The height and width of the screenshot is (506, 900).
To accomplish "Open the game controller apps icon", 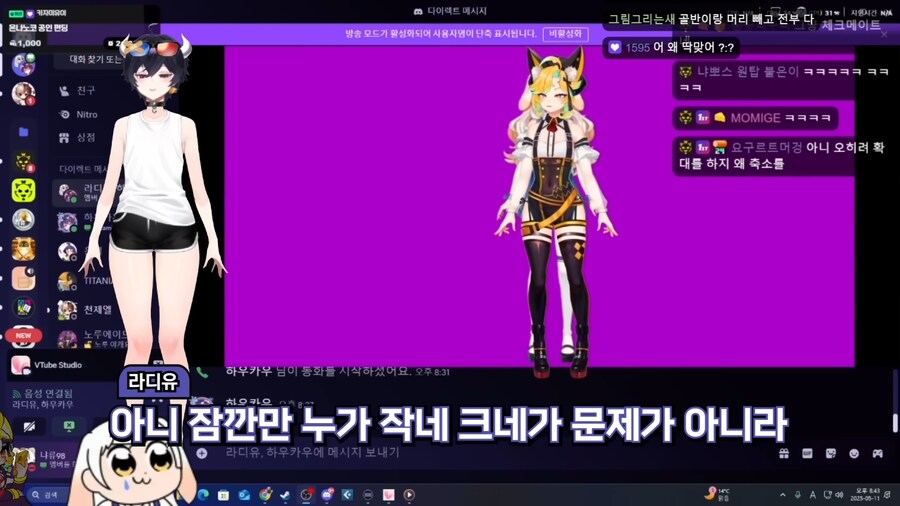I will (x=878, y=453).
